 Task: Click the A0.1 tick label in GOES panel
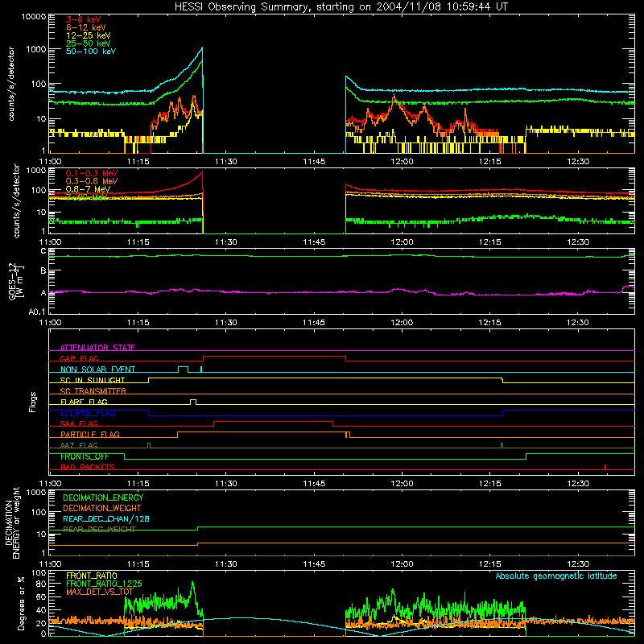(37, 312)
